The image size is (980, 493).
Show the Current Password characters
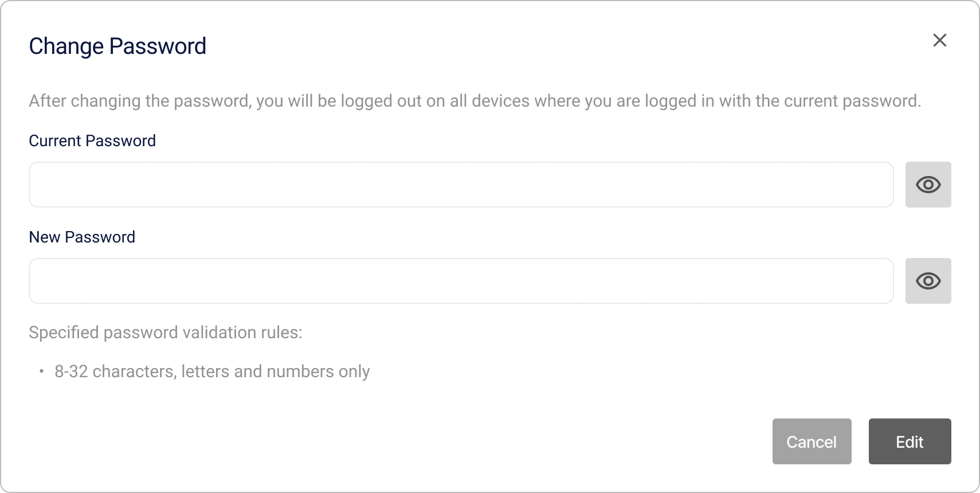[928, 185]
